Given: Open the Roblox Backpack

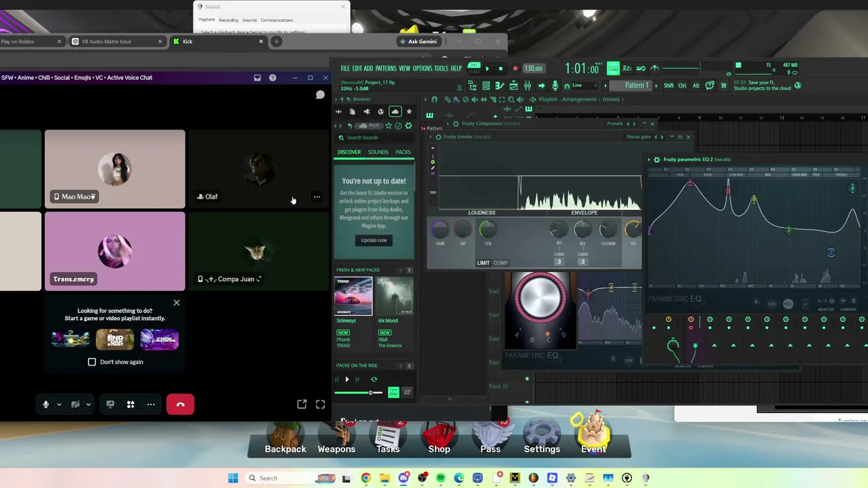Looking at the screenshot, I should [x=285, y=437].
